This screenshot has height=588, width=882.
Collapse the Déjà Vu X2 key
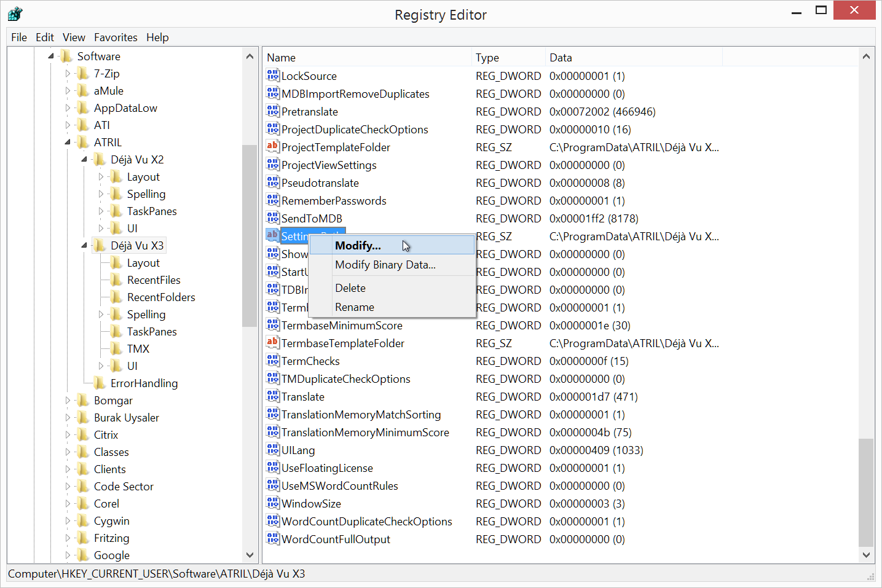(x=84, y=160)
